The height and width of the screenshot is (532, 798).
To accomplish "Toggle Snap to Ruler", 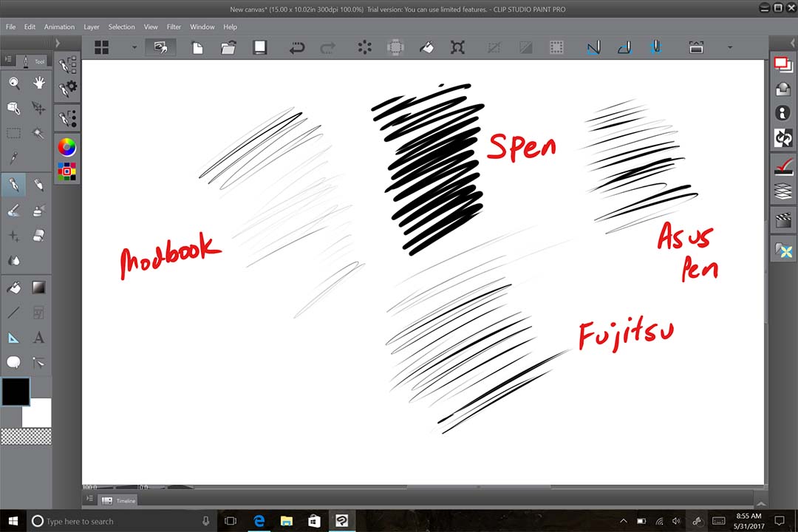I will point(593,48).
